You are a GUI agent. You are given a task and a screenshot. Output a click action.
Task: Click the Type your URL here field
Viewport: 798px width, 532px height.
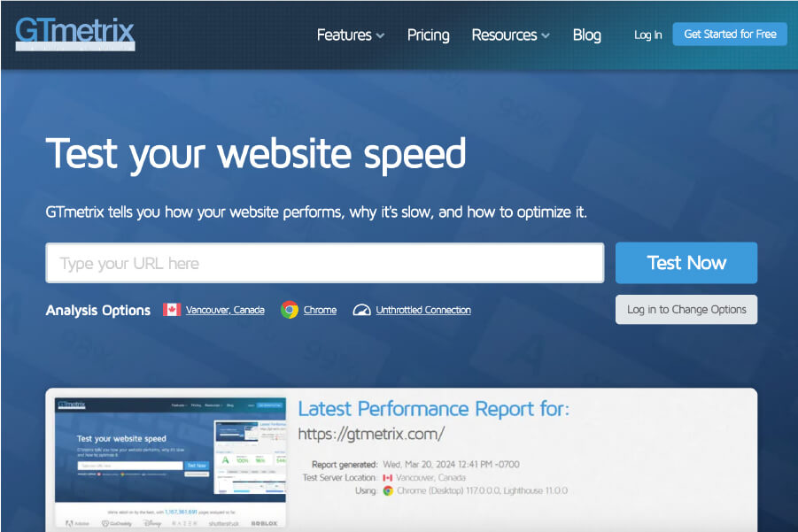tap(325, 263)
